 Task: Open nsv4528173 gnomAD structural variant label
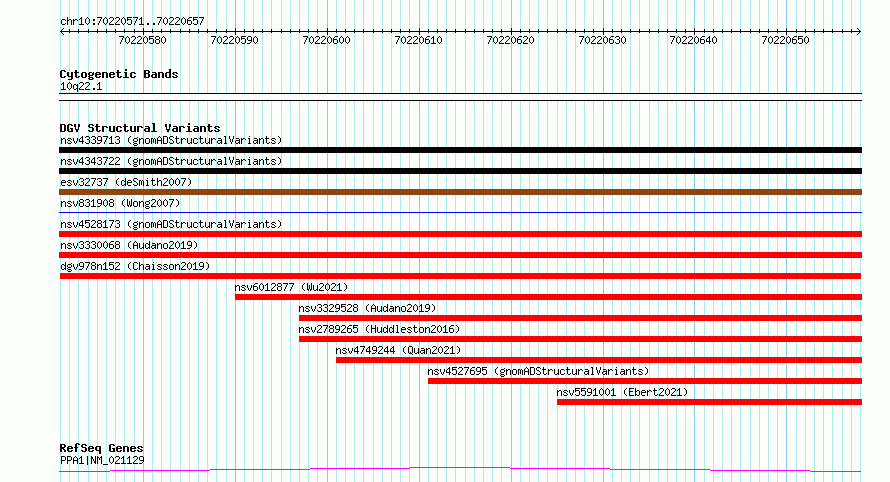click(171, 224)
